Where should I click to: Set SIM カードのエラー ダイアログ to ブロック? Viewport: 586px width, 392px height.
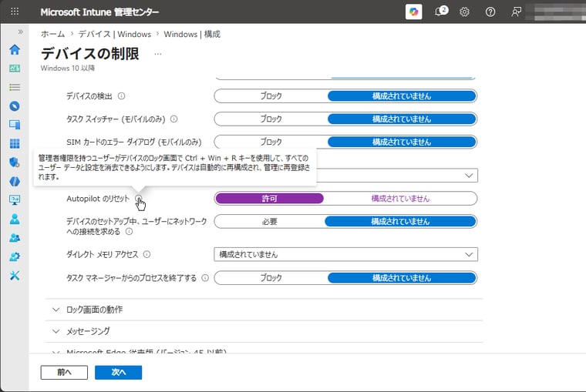(271, 142)
